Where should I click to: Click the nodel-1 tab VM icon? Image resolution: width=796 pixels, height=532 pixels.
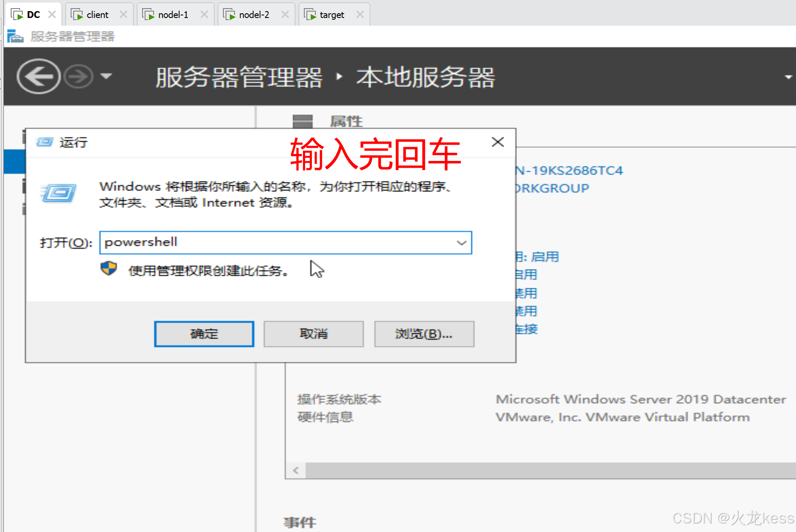(x=149, y=15)
